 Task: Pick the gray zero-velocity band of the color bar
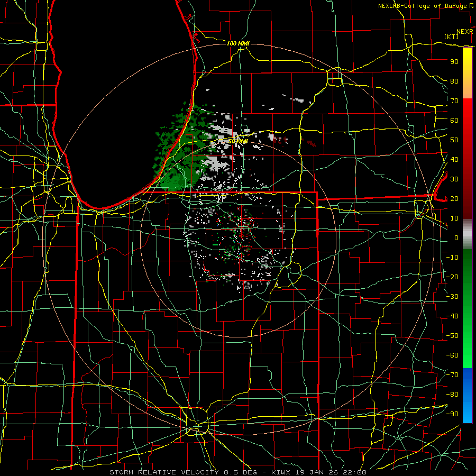[x=467, y=234]
